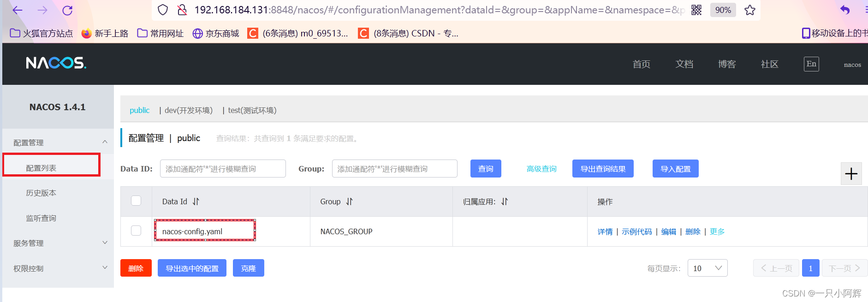Open 首页 in the top navigation

pyautogui.click(x=642, y=64)
